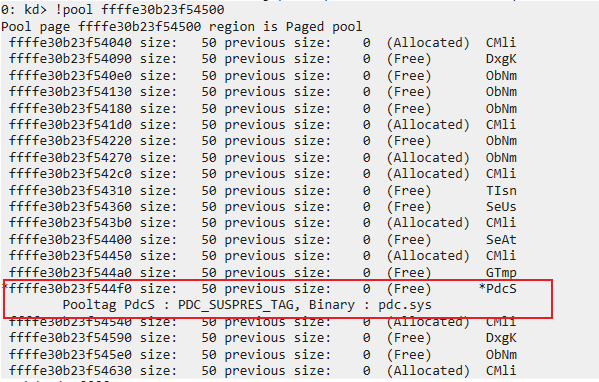Click the ObNm tag at ffffe30b23f54130
Screen dimensions: 599x382
pyautogui.click(x=501, y=92)
